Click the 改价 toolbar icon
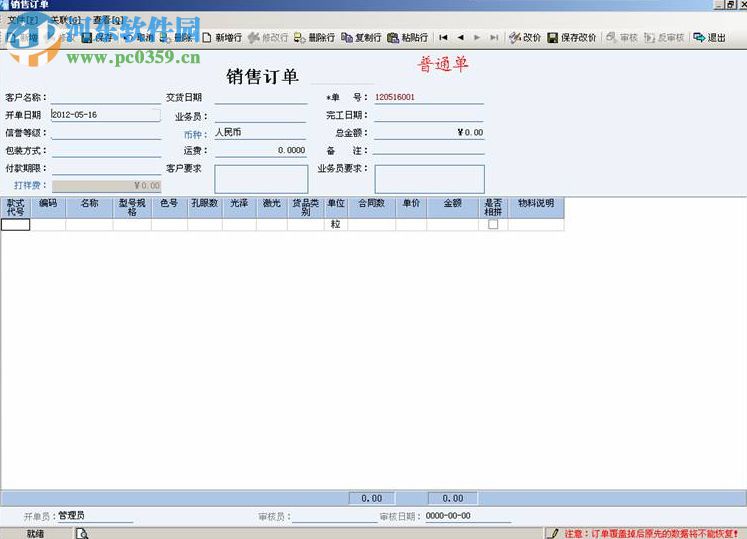Screen dimensions: 747x539 click(515, 38)
